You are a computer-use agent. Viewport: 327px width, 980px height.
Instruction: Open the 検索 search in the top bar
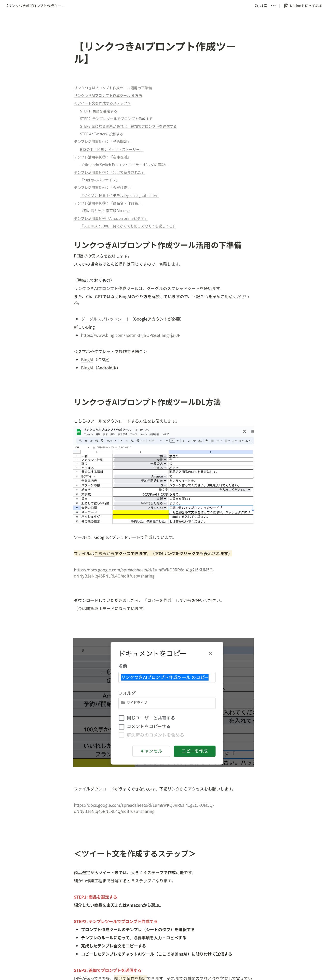pyautogui.click(x=261, y=6)
